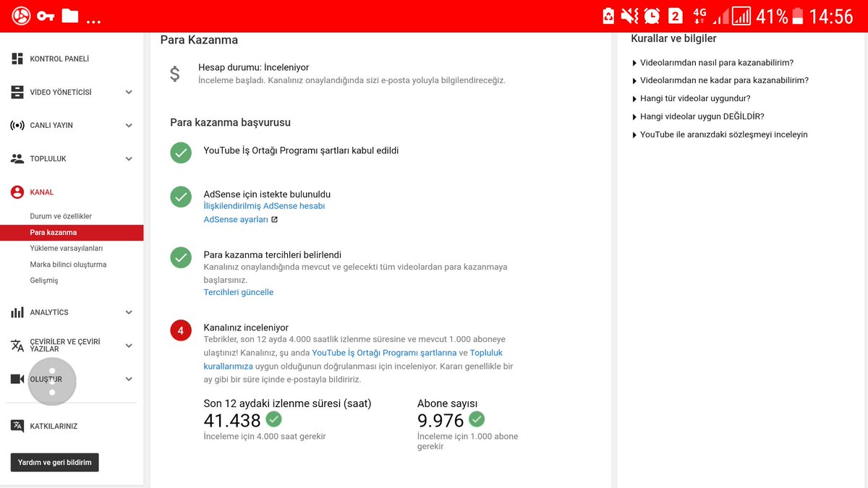
Task: Open Gelişmiş submenu item
Action: (x=44, y=281)
